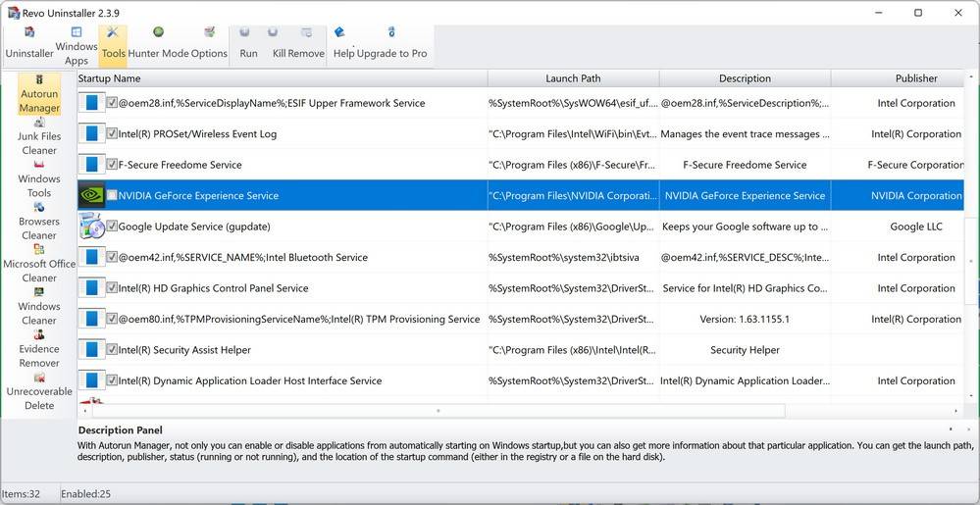Uncheck ESIF Upper Framework Service checkbox
The height and width of the screenshot is (505, 980).
click(112, 103)
